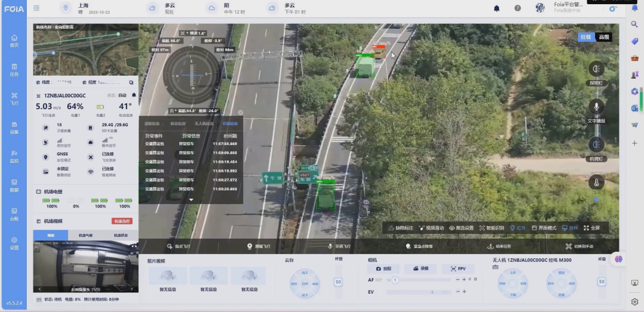Open 设置 settings in left sidebar
Screen dimensions: 644x312
coord(14,243)
